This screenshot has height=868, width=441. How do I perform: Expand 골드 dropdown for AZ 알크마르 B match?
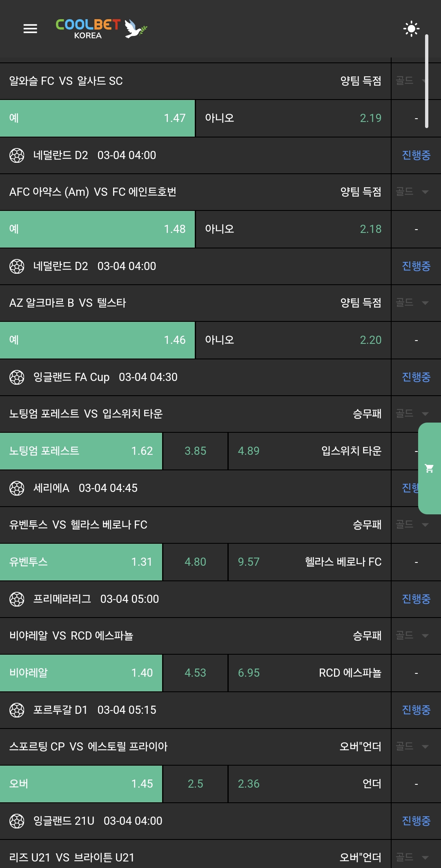pyautogui.click(x=413, y=303)
